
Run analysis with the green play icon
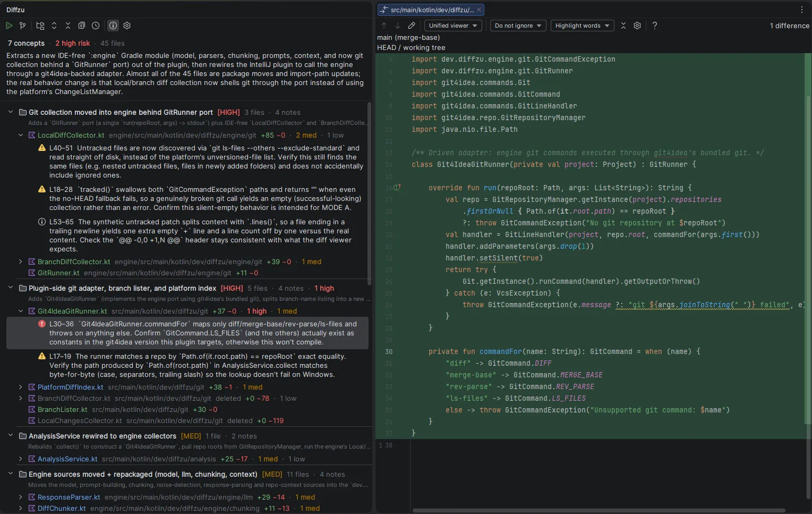[9, 26]
